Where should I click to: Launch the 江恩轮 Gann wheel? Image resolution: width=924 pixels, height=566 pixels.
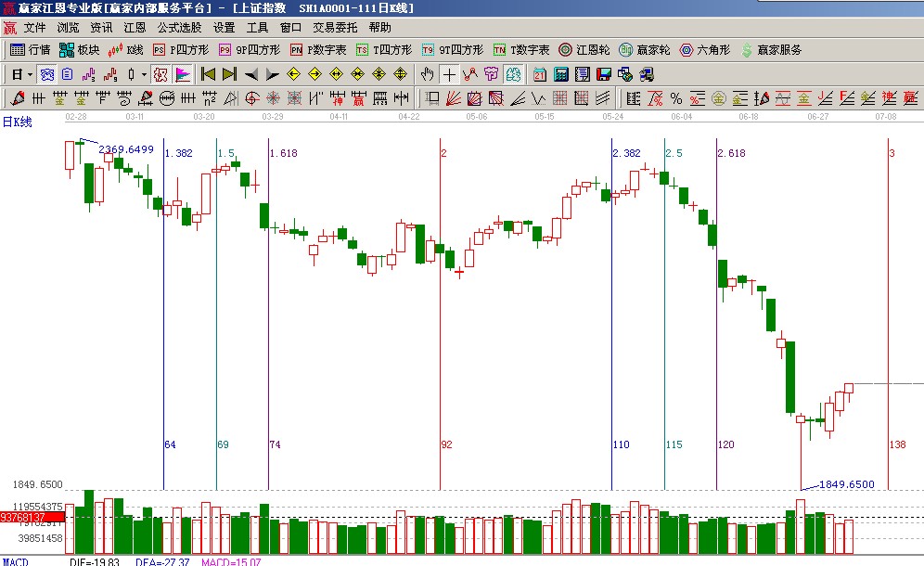pos(584,50)
